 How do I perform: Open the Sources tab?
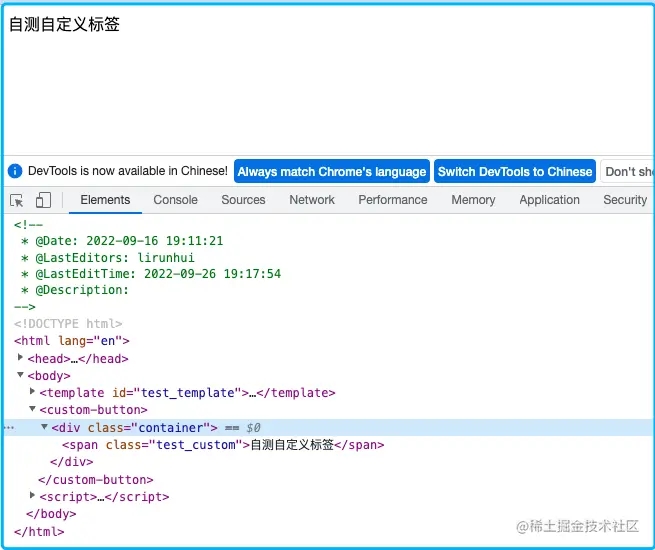(x=243, y=200)
